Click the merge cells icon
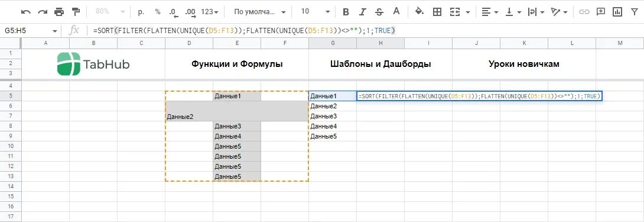Viewport: 644px width, 222px height. pos(455,11)
